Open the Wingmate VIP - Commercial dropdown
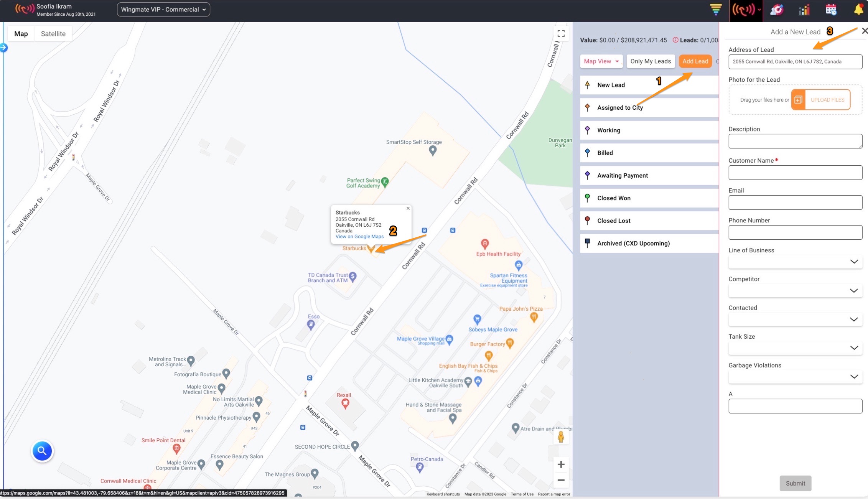The image size is (868, 499). pyautogui.click(x=163, y=10)
